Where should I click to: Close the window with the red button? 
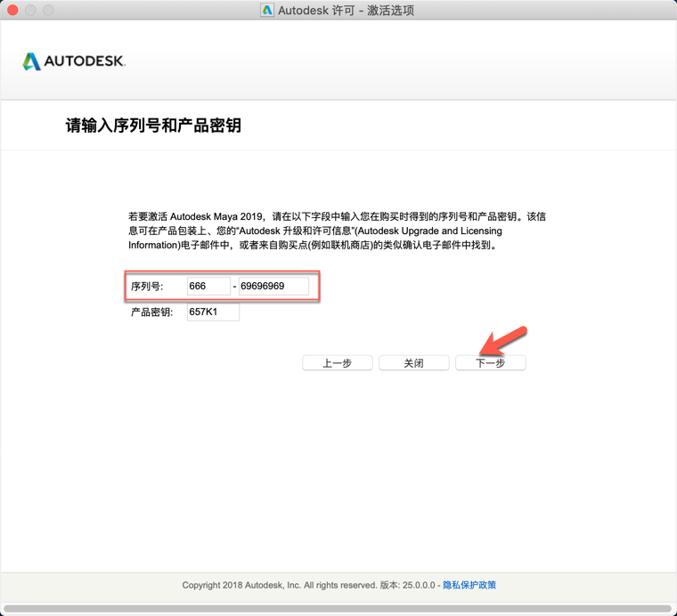[x=12, y=11]
